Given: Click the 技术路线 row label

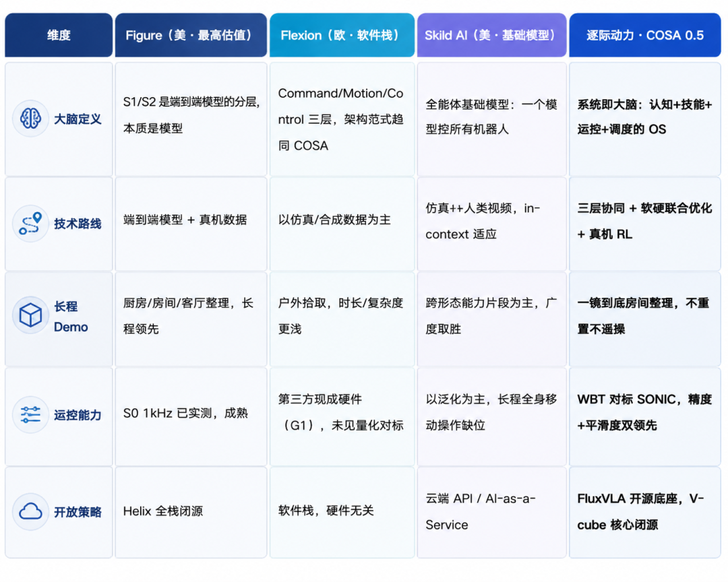Looking at the screenshot, I should click(78, 224).
